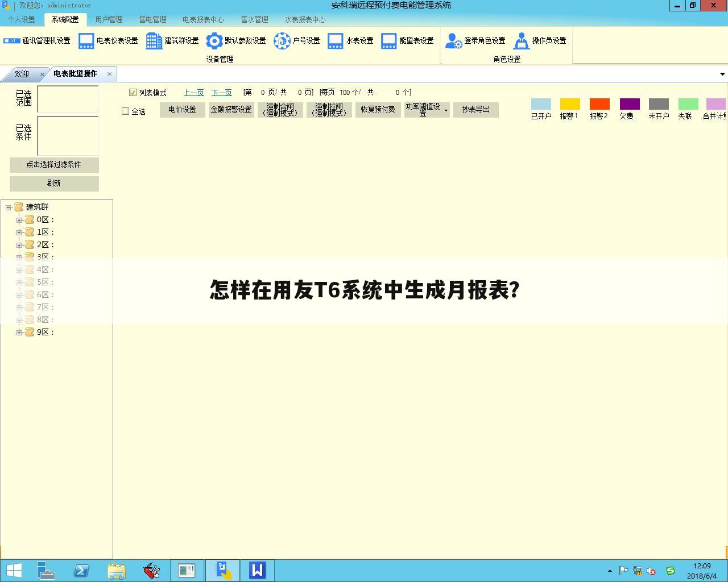Switch to 售电管理 ribbon tab
728x582 pixels.
click(x=152, y=19)
